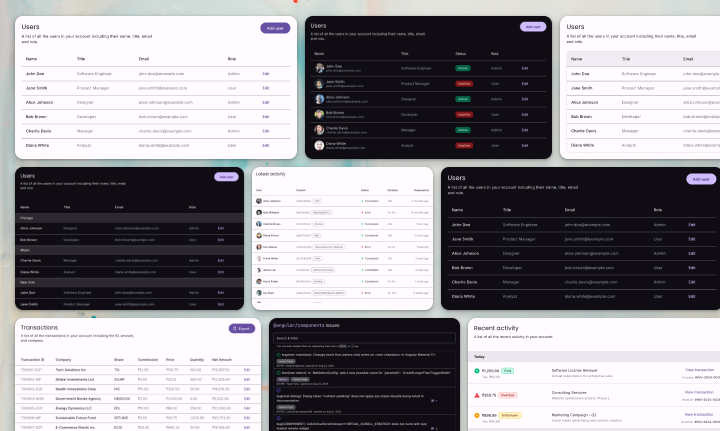This screenshot has width=720, height=431.
Task: Click Frank White's avatar in Latest activity
Action: [260, 258]
